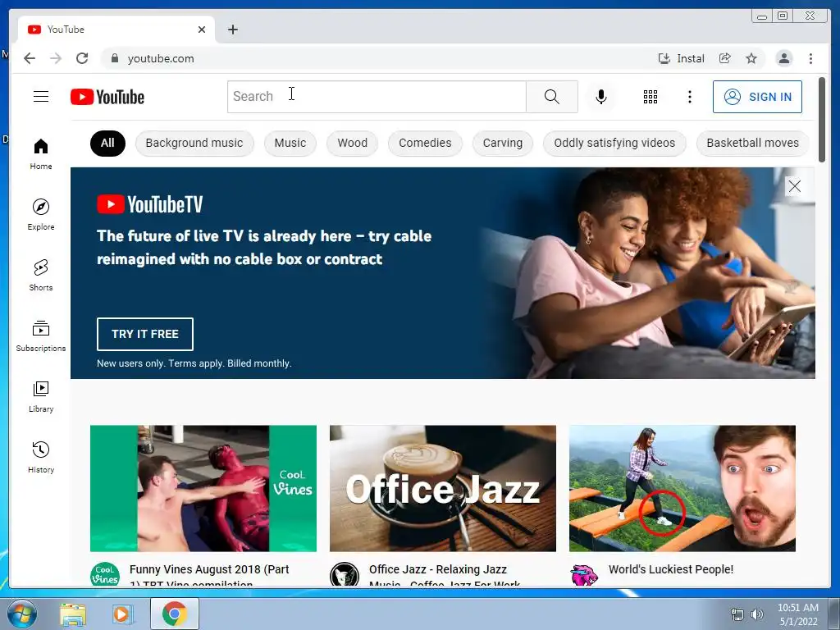840x630 pixels.
Task: Start voice search with microphone icon
Action: pyautogui.click(x=601, y=97)
